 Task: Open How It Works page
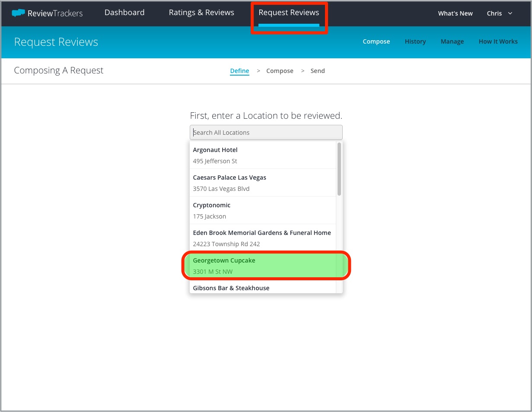point(498,41)
